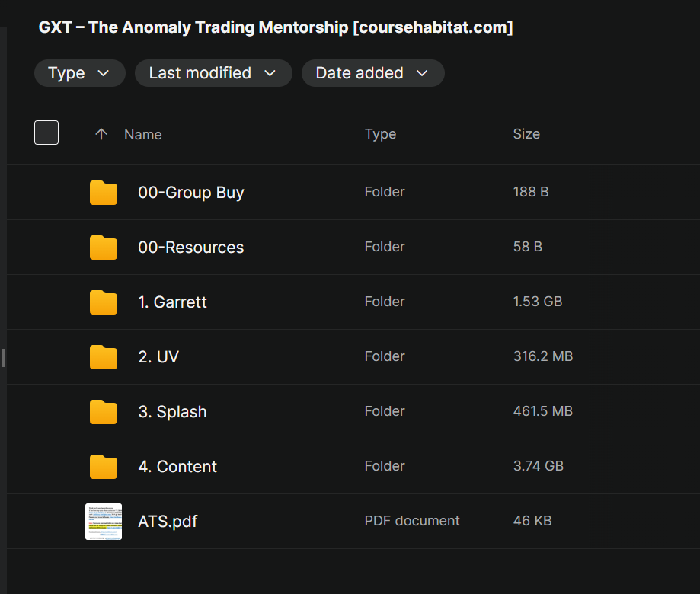Click the Folder type label for 4. Content

pyautogui.click(x=385, y=466)
